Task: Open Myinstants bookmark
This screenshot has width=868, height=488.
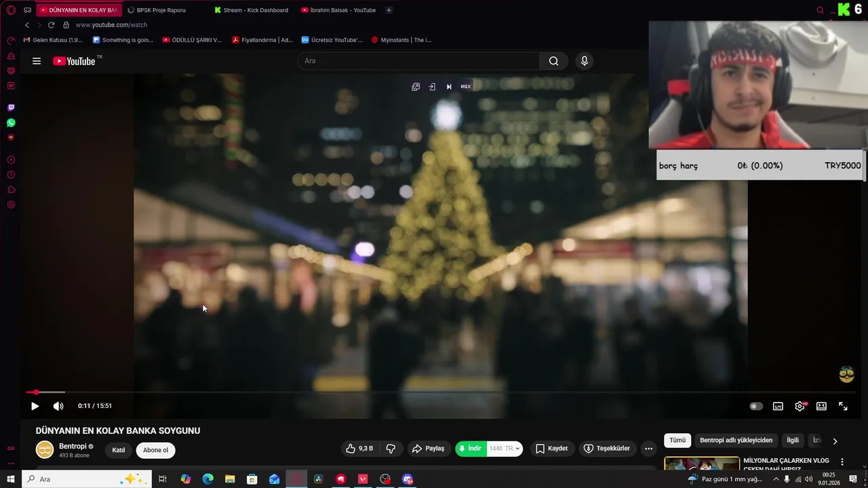Action: pyautogui.click(x=401, y=40)
